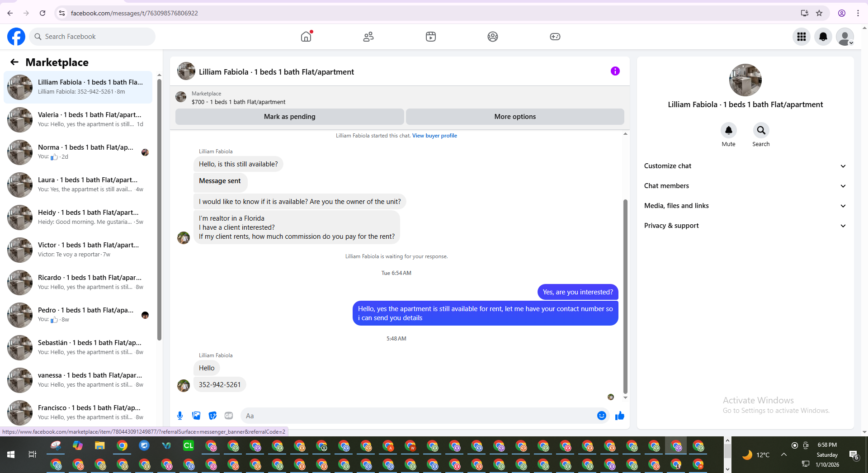
Task: Reload the page in Chrome
Action: (42, 13)
